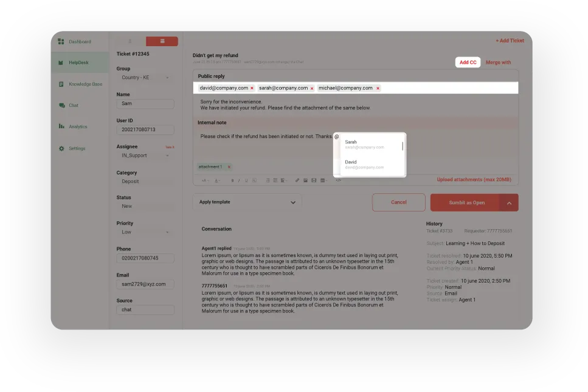Viewport: 588px width, 392px height.
Task: Click the red delete ticket icon
Action: click(x=162, y=41)
